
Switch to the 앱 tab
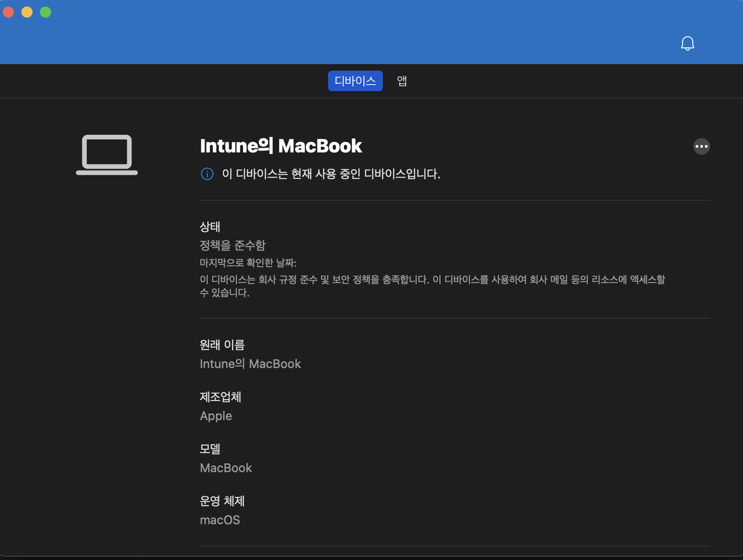(402, 81)
